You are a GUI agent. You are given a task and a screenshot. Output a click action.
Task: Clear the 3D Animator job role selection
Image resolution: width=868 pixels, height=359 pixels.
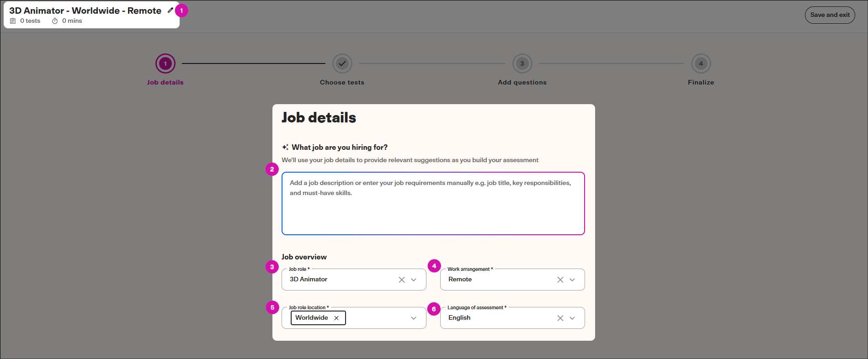pos(402,280)
